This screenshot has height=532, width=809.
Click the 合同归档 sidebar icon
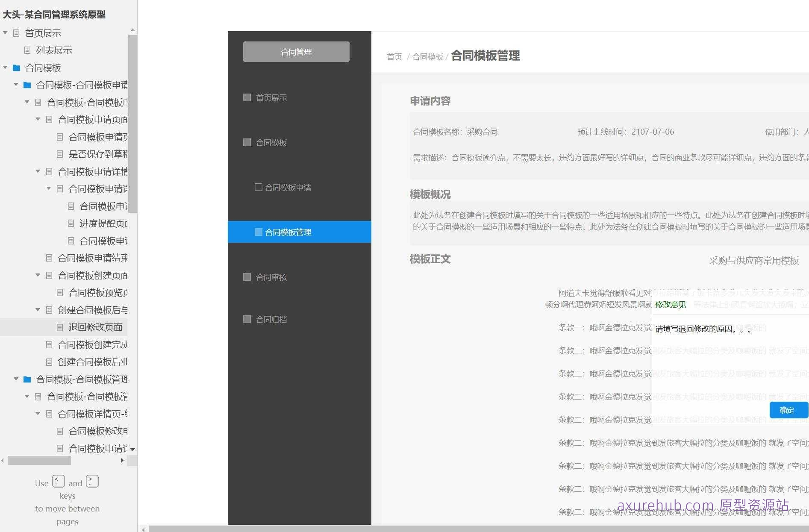click(247, 319)
